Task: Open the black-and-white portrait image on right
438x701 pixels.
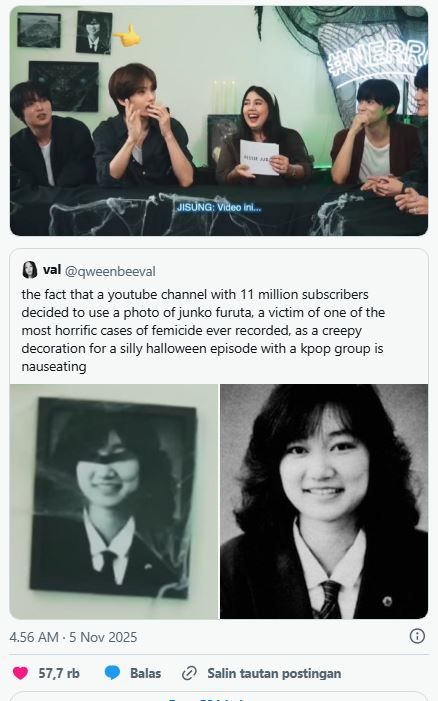Action: click(x=324, y=501)
